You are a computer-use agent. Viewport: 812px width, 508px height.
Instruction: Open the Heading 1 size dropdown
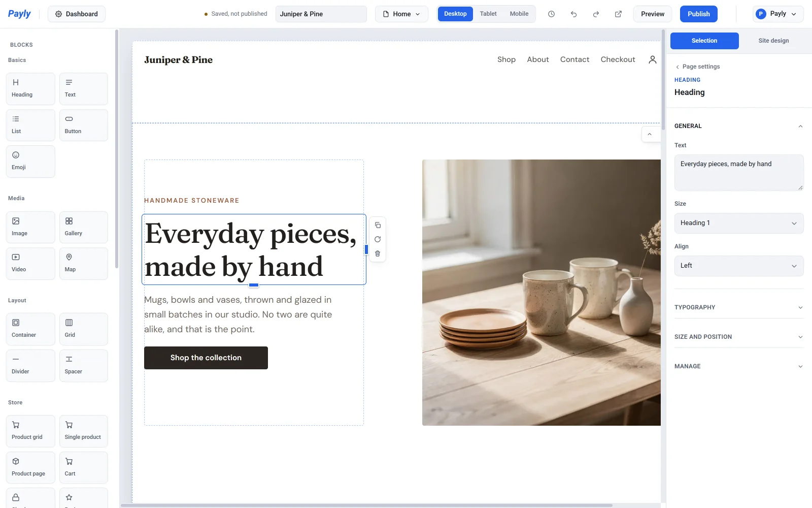[x=739, y=223]
